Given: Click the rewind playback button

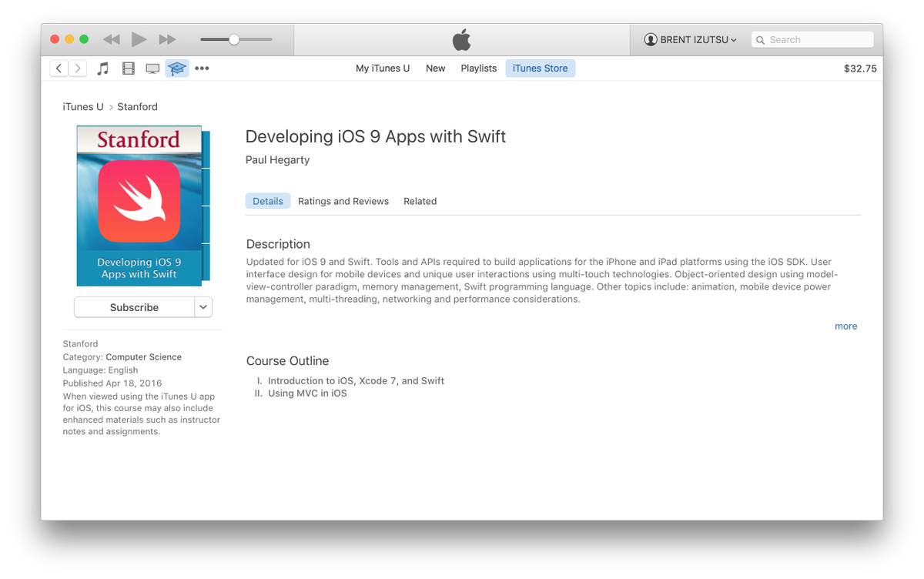Looking at the screenshot, I should [x=112, y=39].
